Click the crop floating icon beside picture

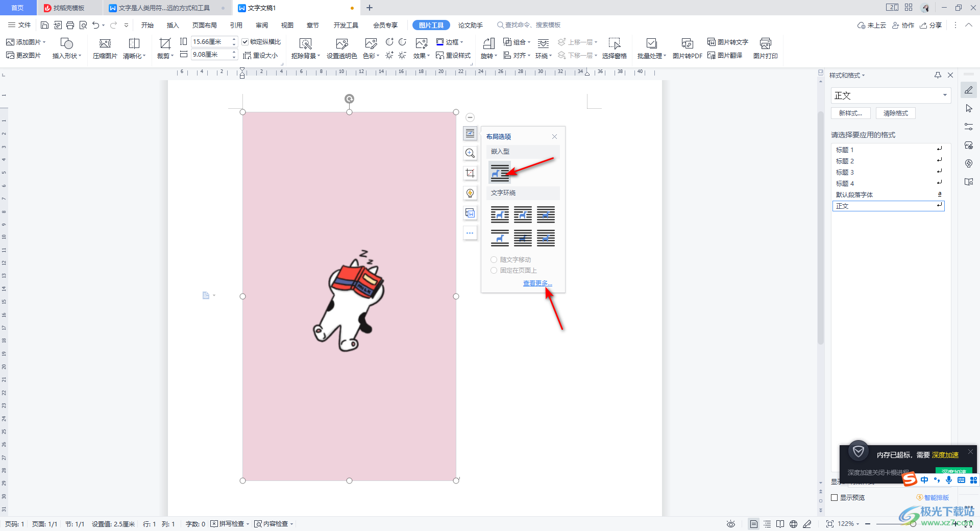coord(470,173)
